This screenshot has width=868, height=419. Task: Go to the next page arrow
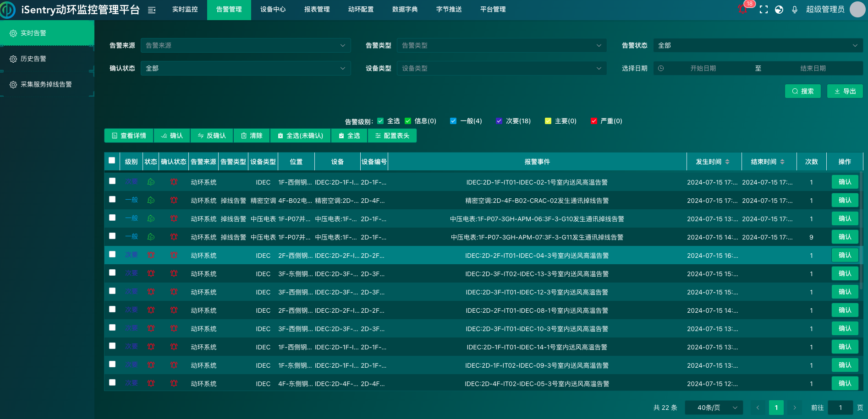[795, 408]
